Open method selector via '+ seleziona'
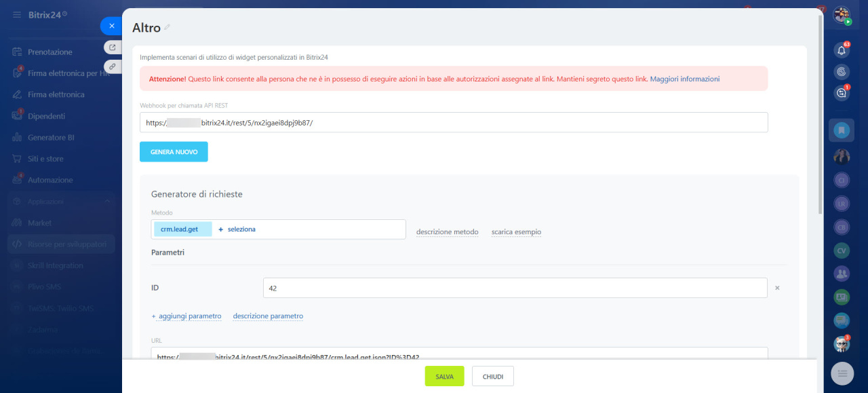868x393 pixels. point(237,229)
